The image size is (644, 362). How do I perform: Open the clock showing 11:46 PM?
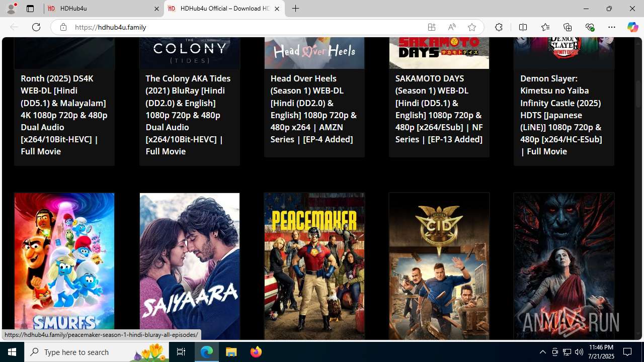click(x=601, y=352)
